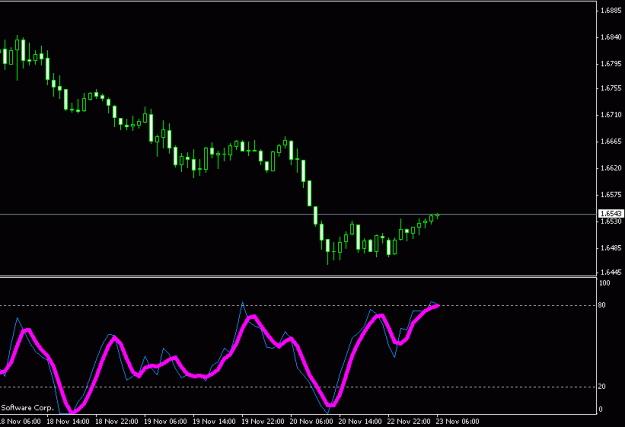
Task: Select the 80 overbought level label
Action: click(x=602, y=305)
